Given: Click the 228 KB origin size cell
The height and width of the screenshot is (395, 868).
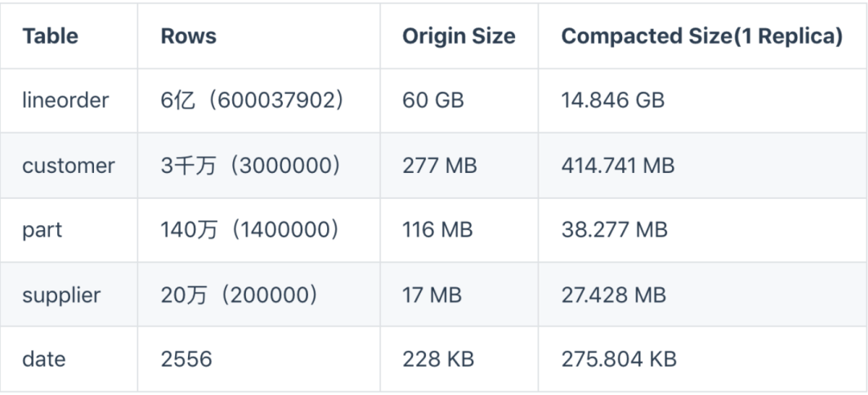Looking at the screenshot, I should (x=438, y=359).
